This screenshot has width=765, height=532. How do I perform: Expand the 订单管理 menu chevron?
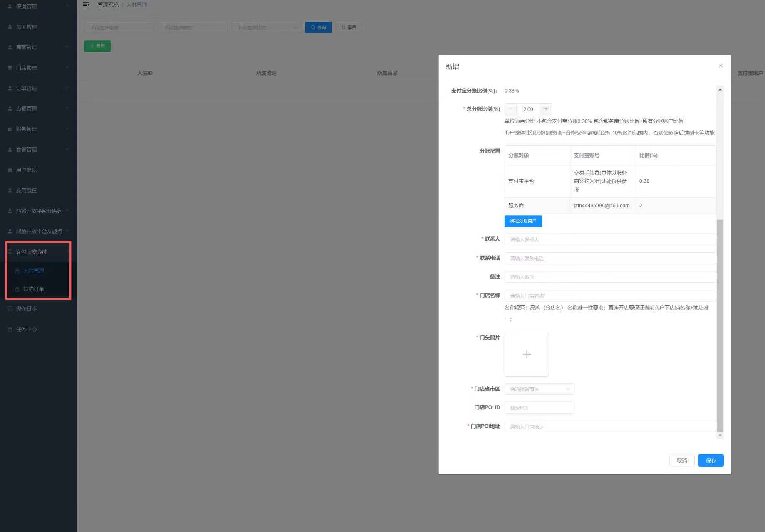tap(67, 88)
